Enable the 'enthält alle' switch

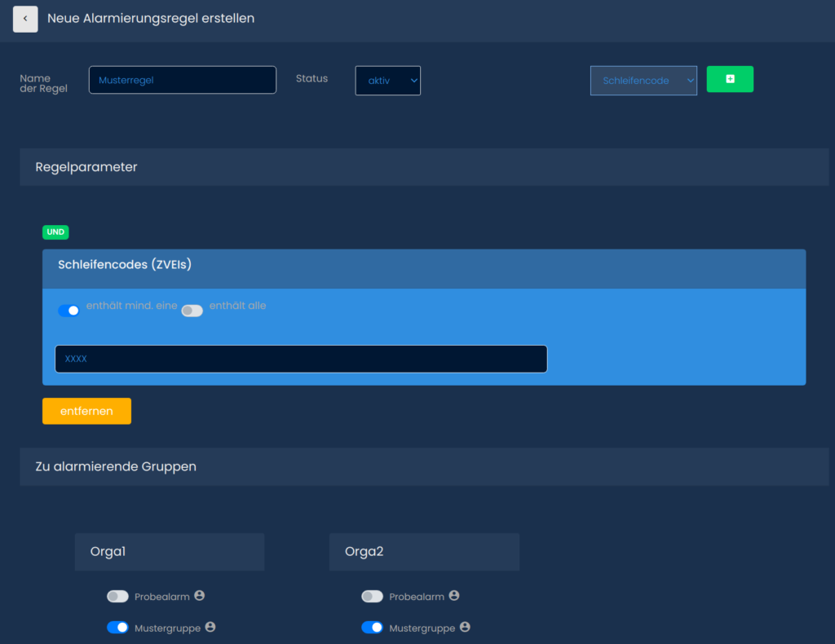click(x=192, y=311)
